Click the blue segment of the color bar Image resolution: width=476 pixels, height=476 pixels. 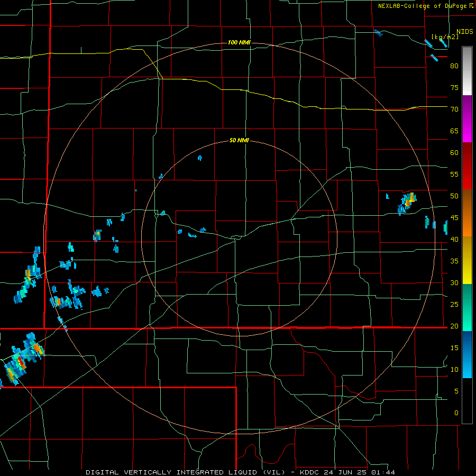[468, 354]
